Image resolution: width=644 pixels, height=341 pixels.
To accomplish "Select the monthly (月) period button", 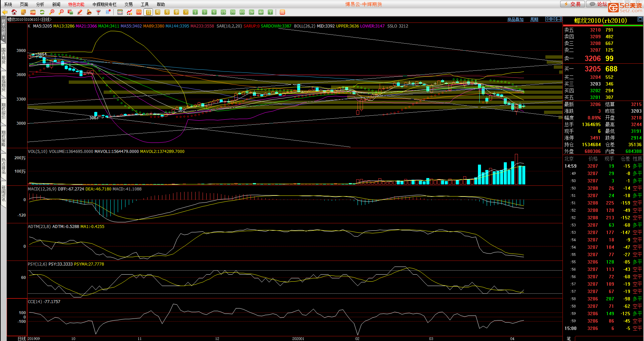I will 167,12.
